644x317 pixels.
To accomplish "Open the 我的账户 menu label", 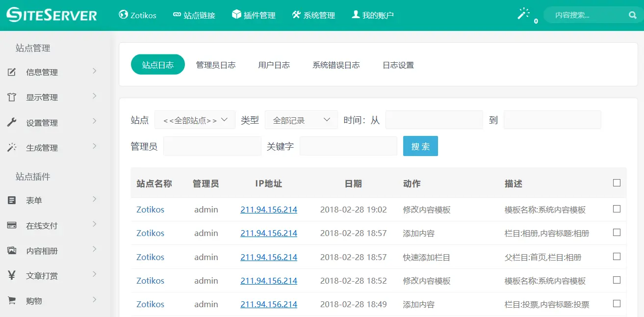I will 378,15.
